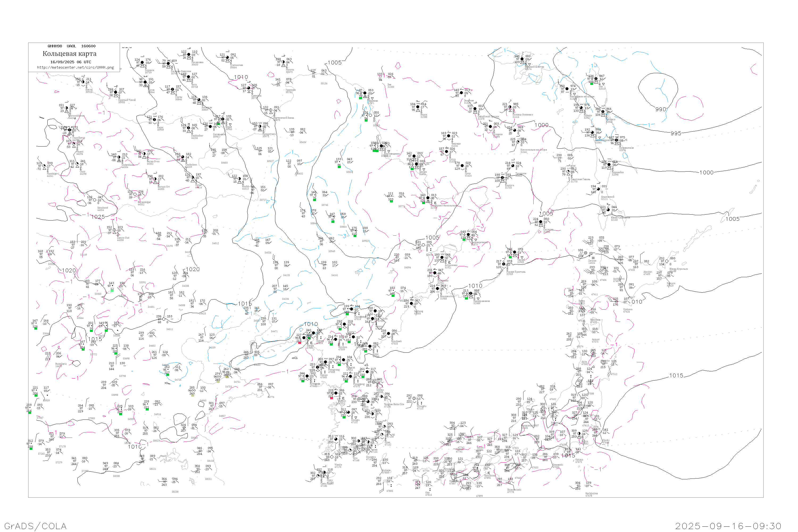Viewport: 798px width, 532px height.
Task: Click the GrADS/COLA credit text
Action: (35, 526)
